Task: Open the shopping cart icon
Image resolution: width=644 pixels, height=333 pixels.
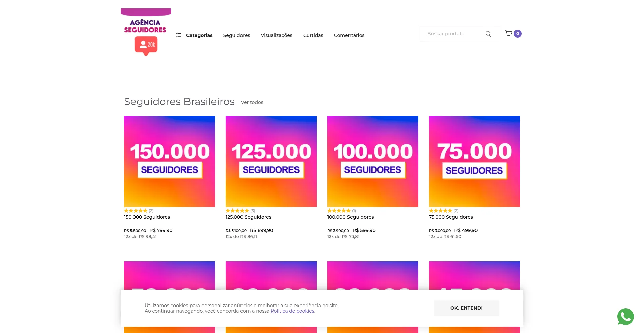Action: pyautogui.click(x=509, y=33)
